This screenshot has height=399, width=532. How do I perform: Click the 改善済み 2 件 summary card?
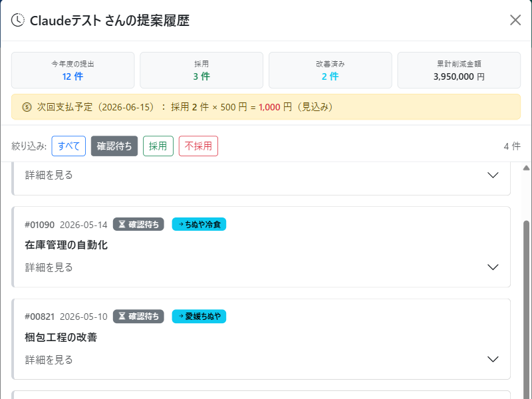[x=331, y=70]
